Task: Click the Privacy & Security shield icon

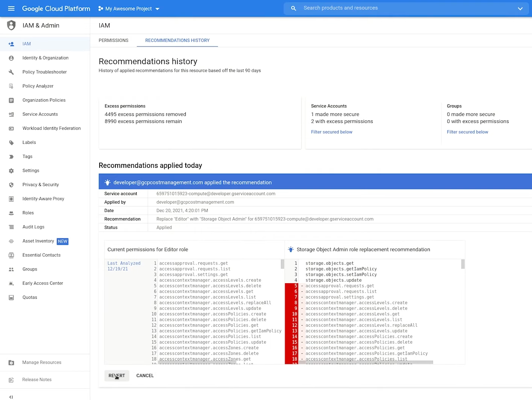Action: [11, 184]
